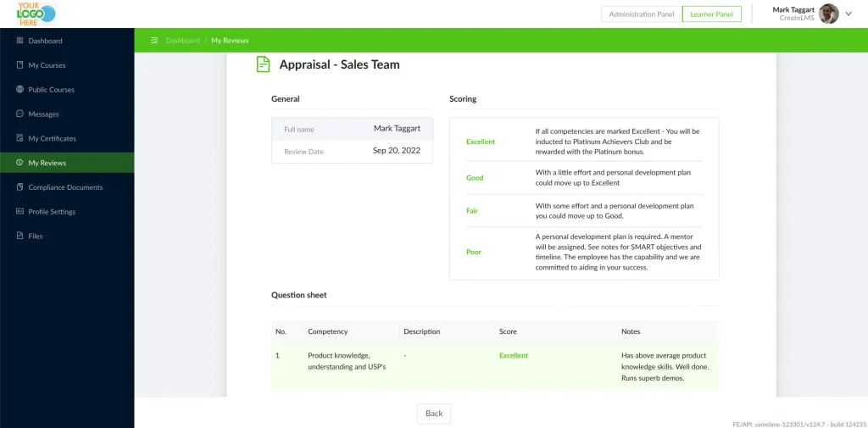This screenshot has height=428, width=868.
Task: Click the review date Sep 20, 2022
Action: click(397, 151)
